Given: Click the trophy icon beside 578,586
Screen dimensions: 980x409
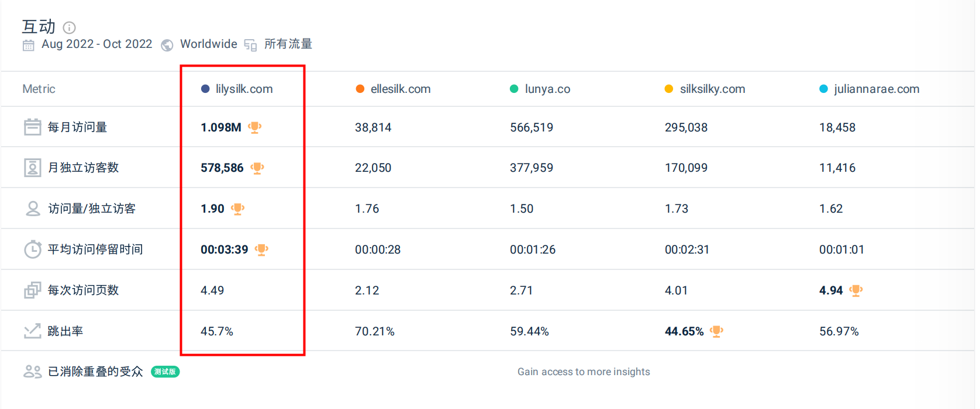Looking at the screenshot, I should point(257,168).
